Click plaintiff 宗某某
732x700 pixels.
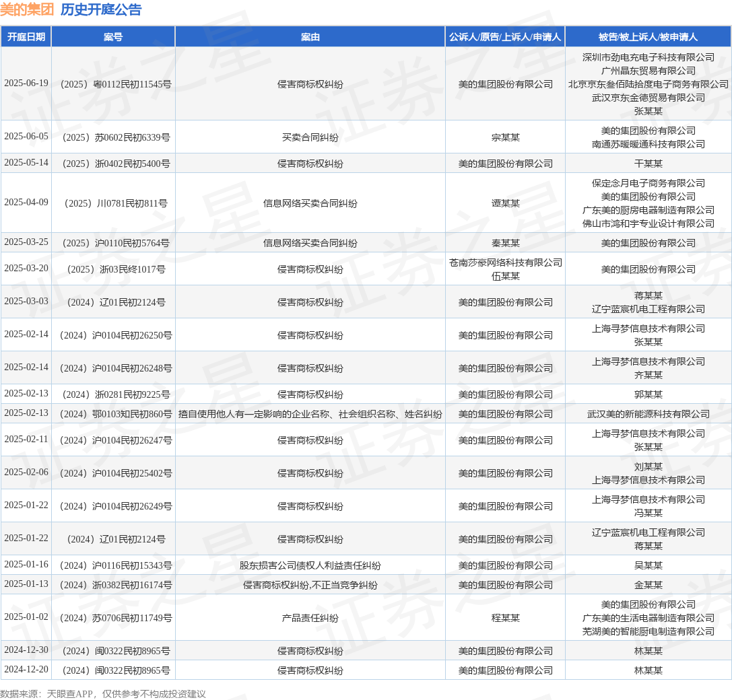point(505,138)
